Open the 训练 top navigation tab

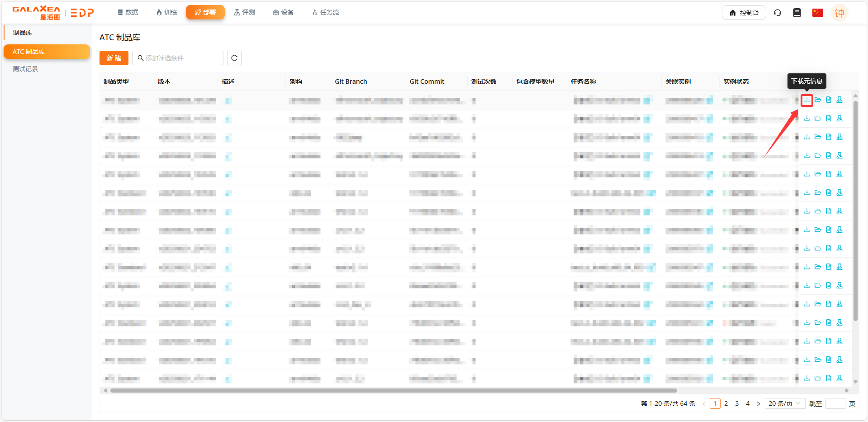tap(166, 12)
